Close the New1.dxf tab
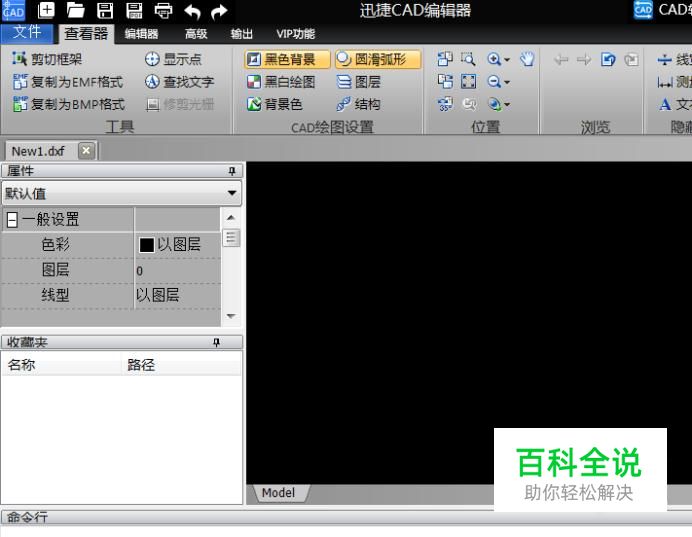692x537 pixels. click(x=86, y=151)
